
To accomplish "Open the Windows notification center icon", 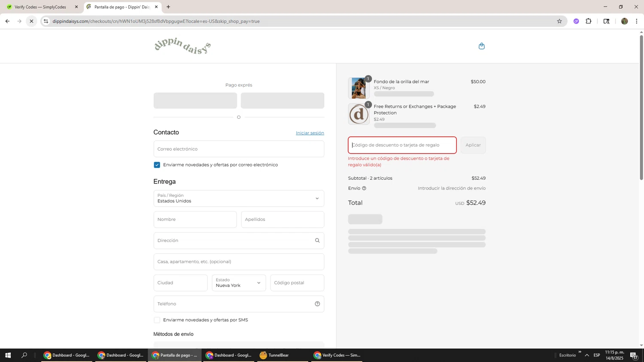I will point(634,355).
